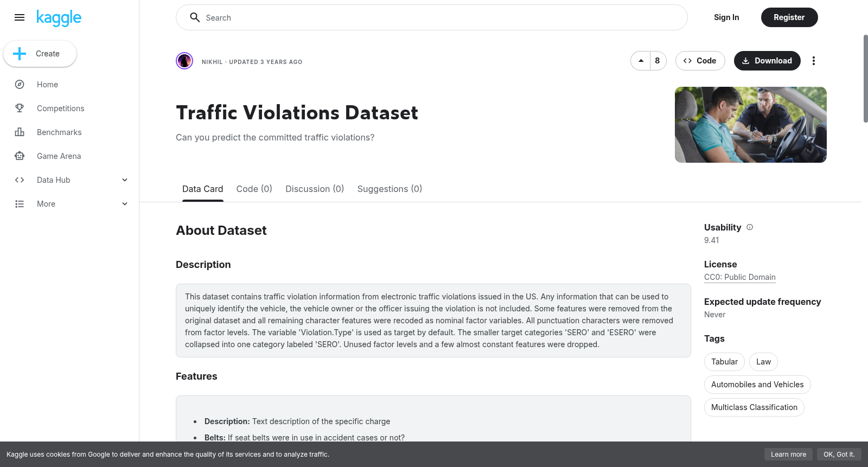This screenshot has width=868, height=467.
Task: Click Learn more in cookie banner
Action: (788, 455)
